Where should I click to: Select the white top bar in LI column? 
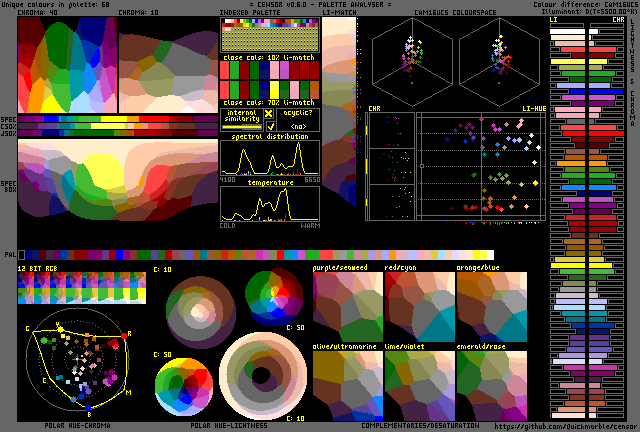[x=567, y=31]
